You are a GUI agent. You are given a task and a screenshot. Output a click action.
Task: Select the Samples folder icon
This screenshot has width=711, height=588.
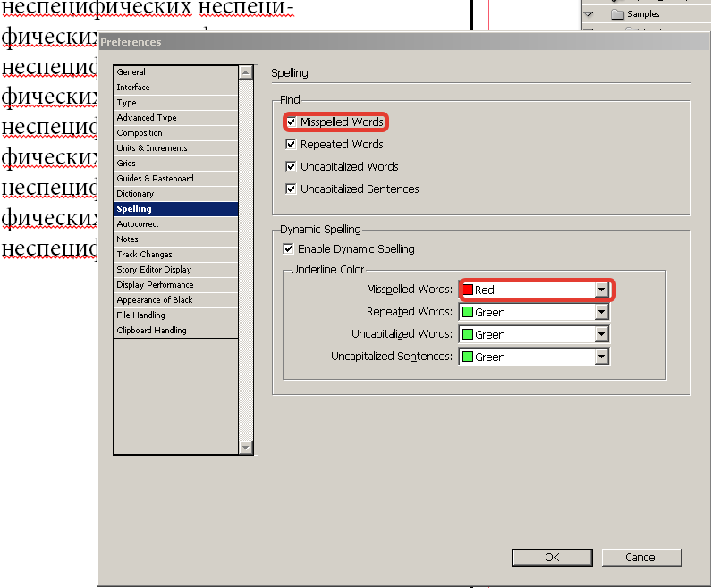pos(617,14)
